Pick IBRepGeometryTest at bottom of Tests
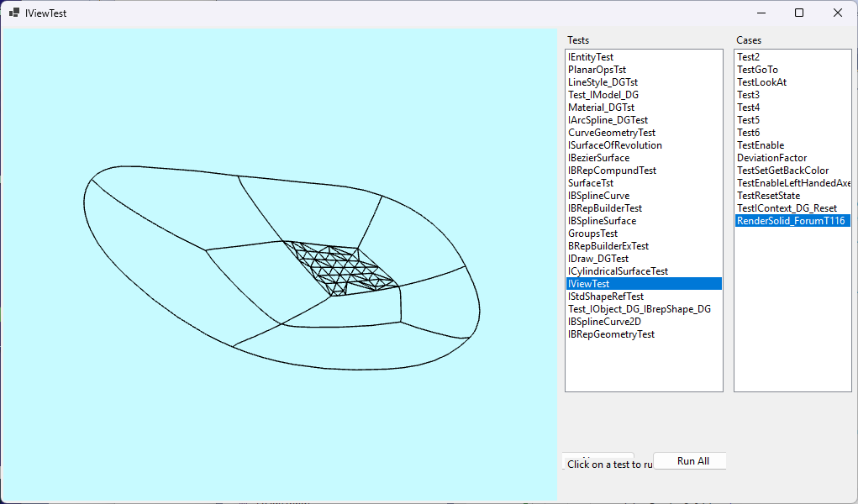Image resolution: width=858 pixels, height=504 pixels. pyautogui.click(x=611, y=334)
